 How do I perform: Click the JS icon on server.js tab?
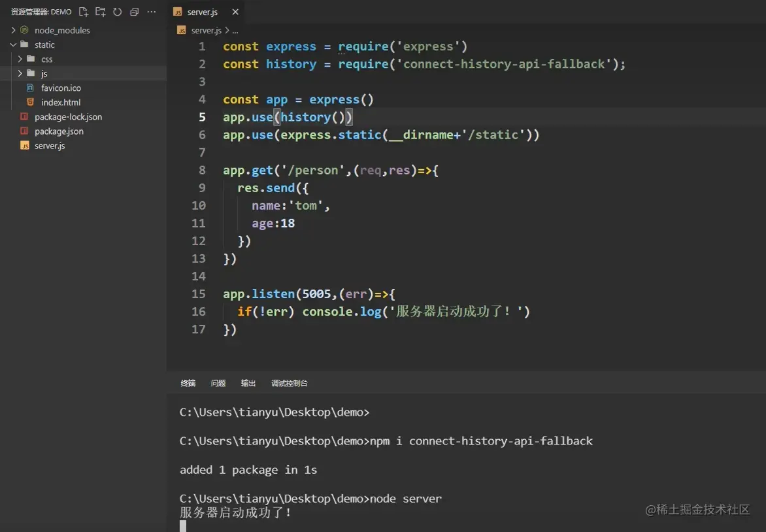(178, 12)
